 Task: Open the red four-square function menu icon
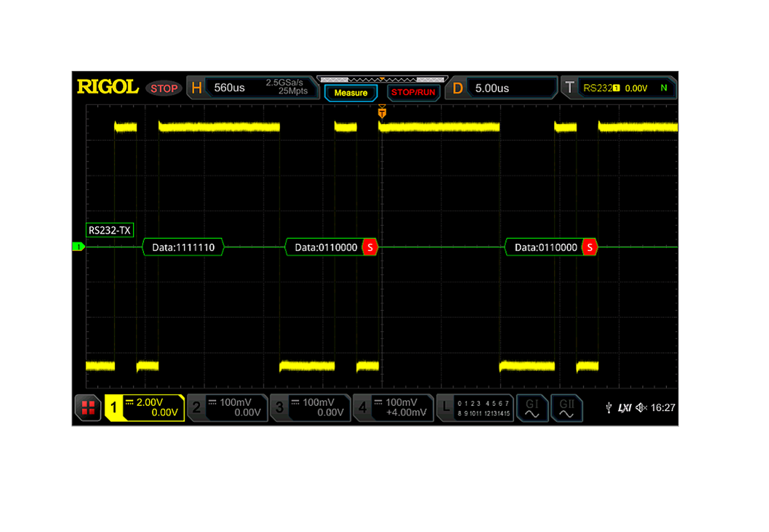[x=88, y=408]
